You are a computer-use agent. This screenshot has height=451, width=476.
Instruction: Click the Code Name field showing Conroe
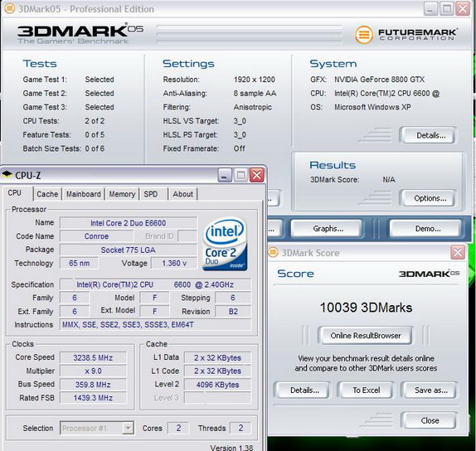click(x=96, y=236)
